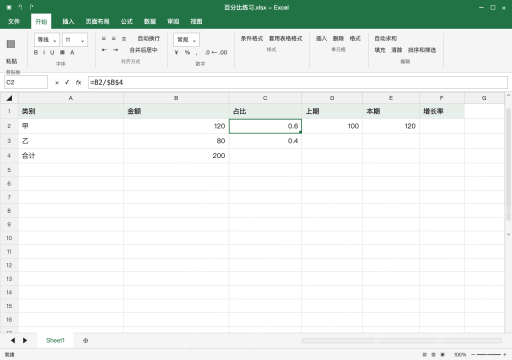Click the Redo icon in the title bar
Image resolution: width=512 pixels, height=360 pixels.
[x=31, y=7]
